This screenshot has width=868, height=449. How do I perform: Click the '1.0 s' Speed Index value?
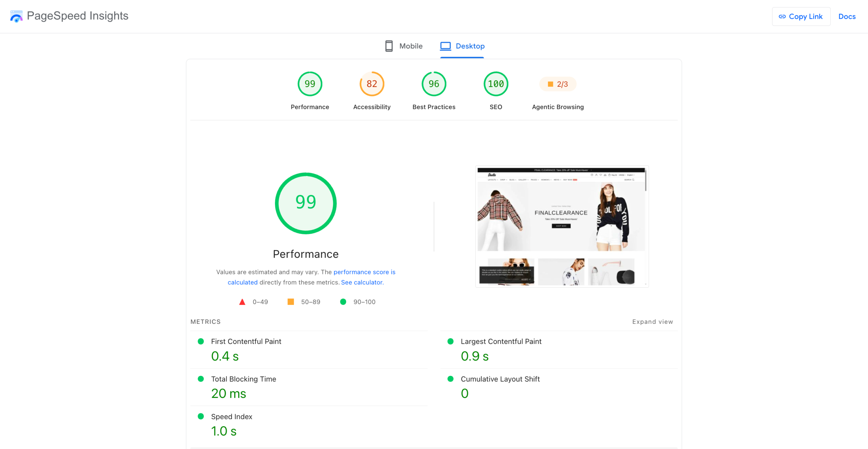[x=224, y=431]
